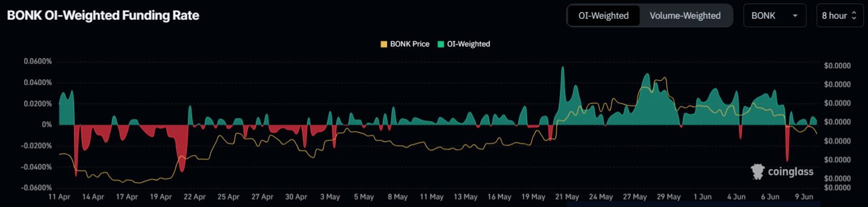Click the yellow BONK Price swatch
The height and width of the screenshot is (207, 868).
[384, 44]
